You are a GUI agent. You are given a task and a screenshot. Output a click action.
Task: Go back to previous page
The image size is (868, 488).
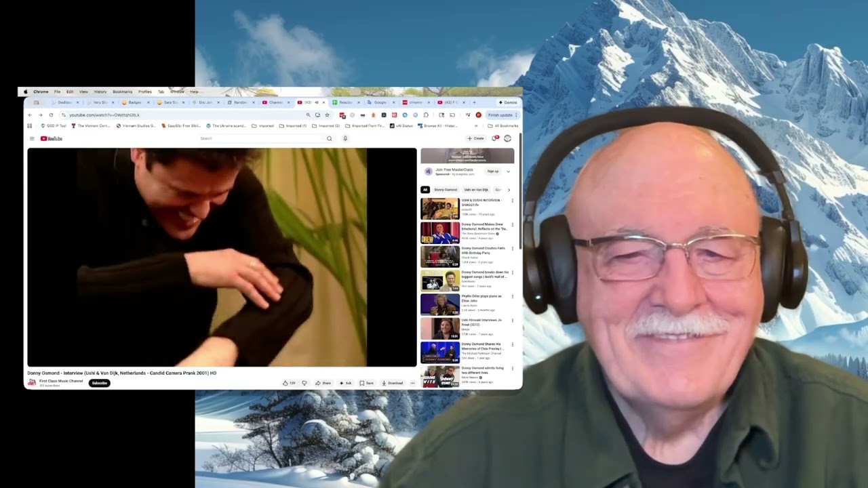click(x=30, y=115)
